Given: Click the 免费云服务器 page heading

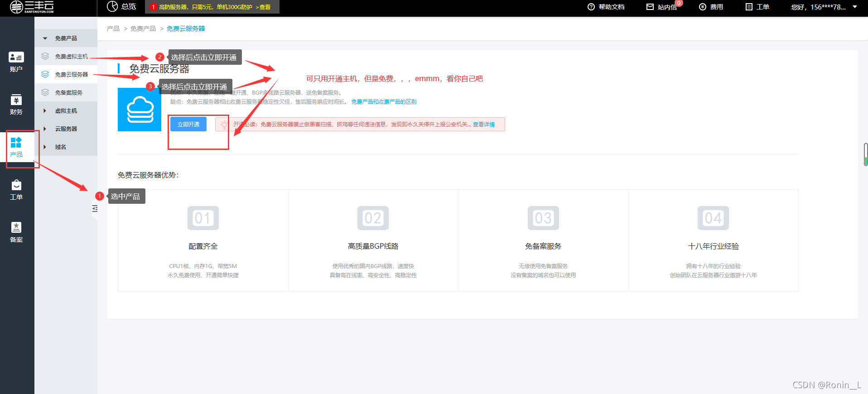Looking at the screenshot, I should (x=159, y=69).
